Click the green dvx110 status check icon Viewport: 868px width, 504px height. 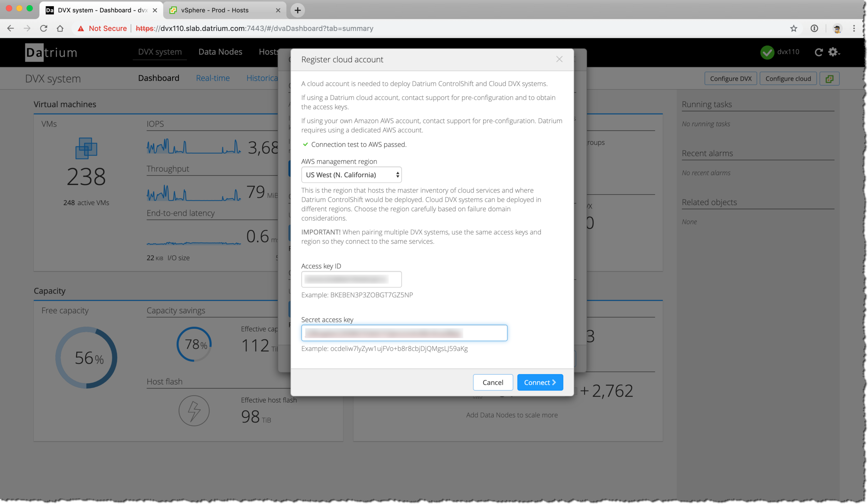(767, 52)
